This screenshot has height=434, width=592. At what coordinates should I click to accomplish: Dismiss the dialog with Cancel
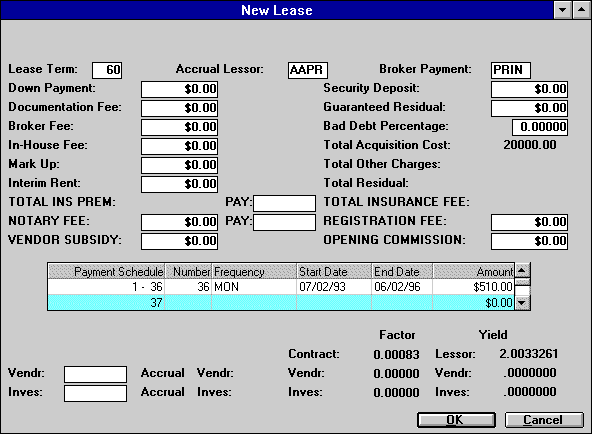tap(544, 420)
